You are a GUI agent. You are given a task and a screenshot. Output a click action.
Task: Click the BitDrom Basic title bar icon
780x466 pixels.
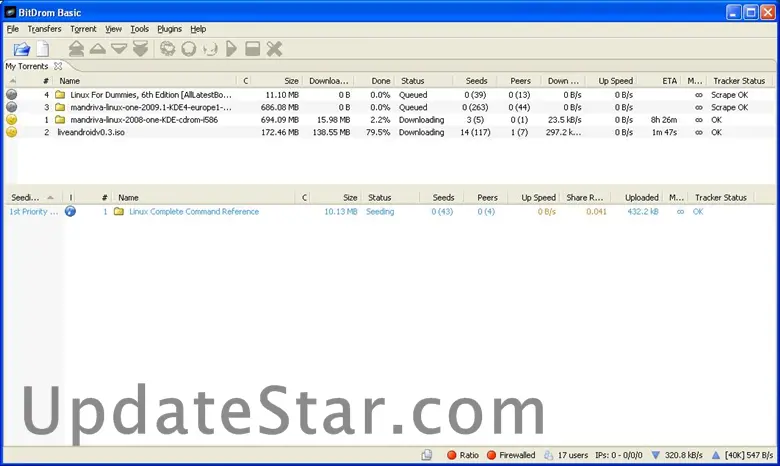10,12
